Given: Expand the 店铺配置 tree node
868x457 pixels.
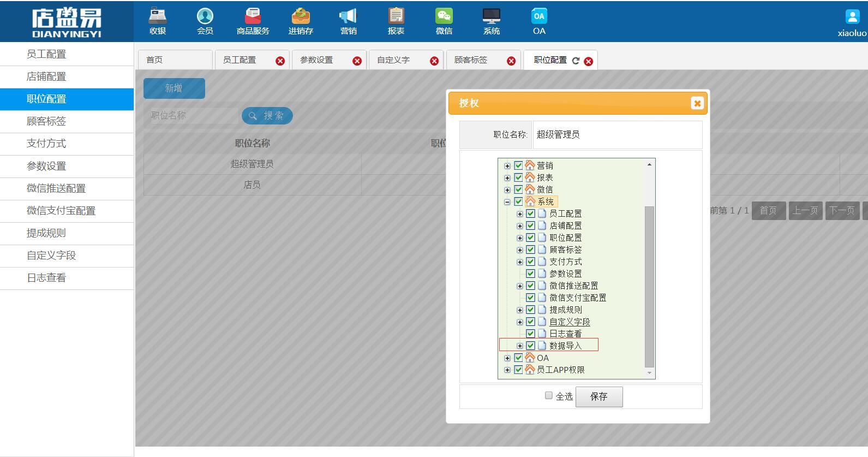Looking at the screenshot, I should [519, 225].
